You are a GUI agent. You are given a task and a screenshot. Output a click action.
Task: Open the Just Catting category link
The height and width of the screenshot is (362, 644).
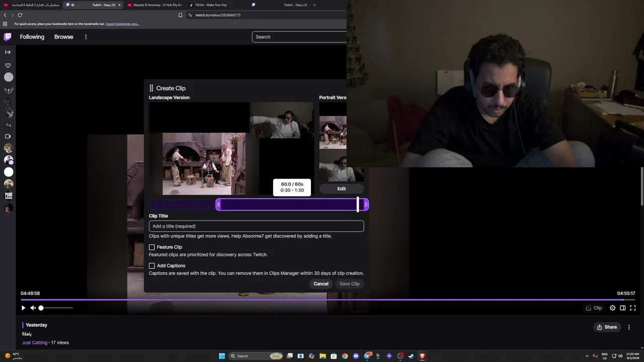pos(35,343)
